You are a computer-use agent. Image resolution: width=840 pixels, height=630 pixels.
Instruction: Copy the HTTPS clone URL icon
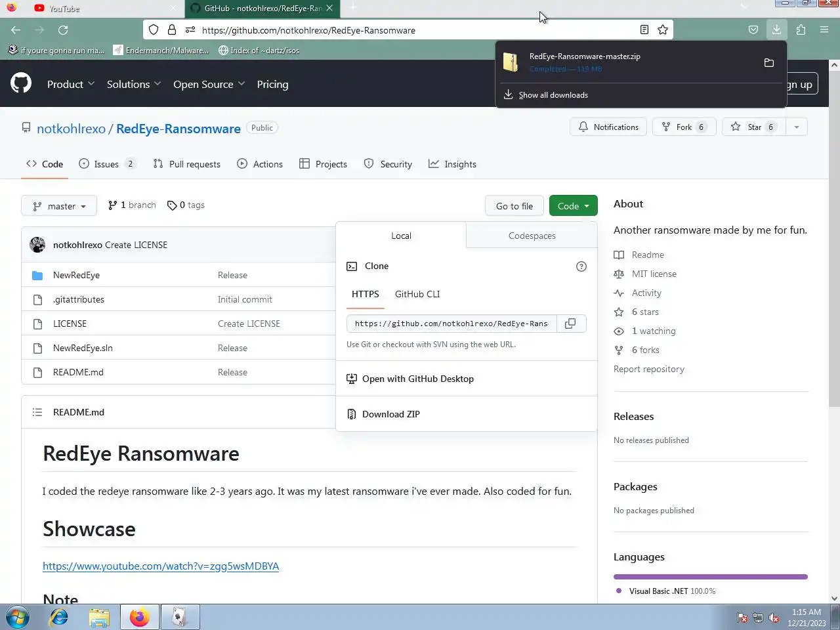click(x=570, y=324)
